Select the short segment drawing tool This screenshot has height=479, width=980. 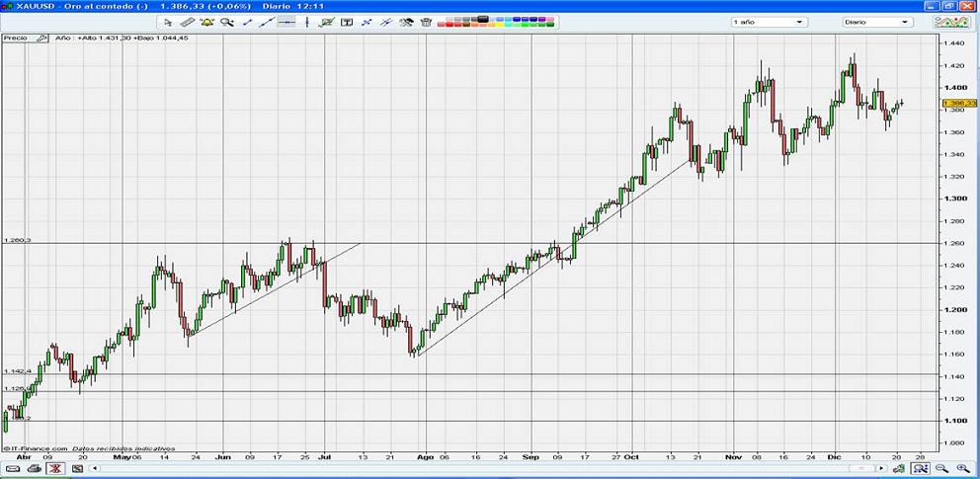click(247, 23)
